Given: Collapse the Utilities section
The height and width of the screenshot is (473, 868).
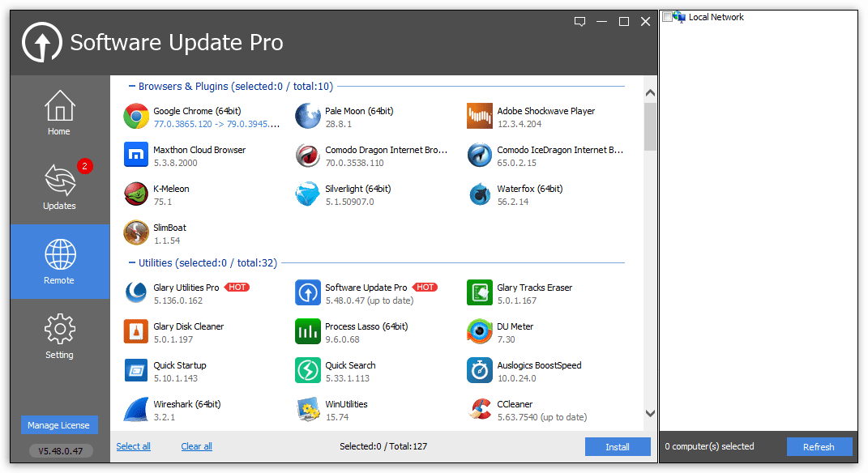Looking at the screenshot, I should tap(132, 262).
